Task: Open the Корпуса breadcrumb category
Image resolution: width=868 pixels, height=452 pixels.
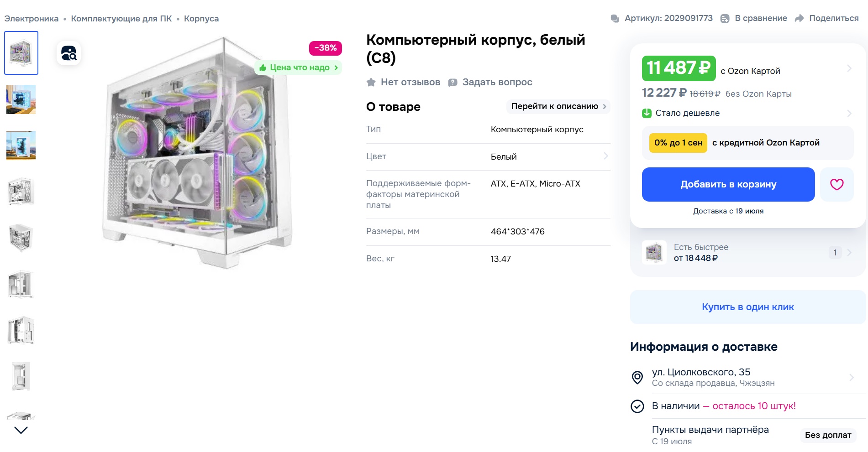Action: [201, 19]
